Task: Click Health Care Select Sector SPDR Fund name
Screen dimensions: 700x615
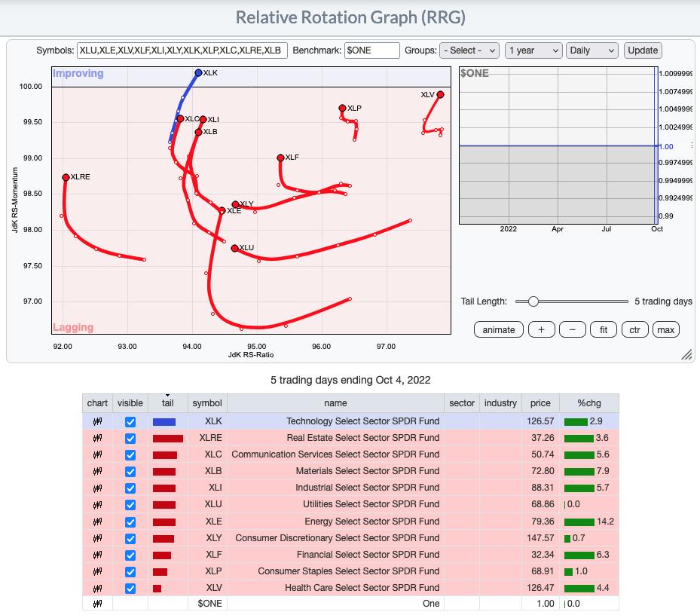Action: point(362,588)
